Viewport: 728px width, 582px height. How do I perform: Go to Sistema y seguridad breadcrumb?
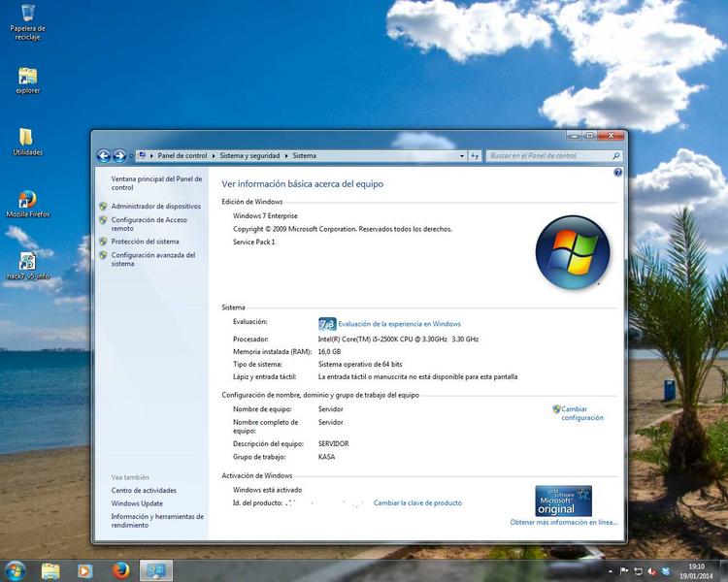[251, 155]
